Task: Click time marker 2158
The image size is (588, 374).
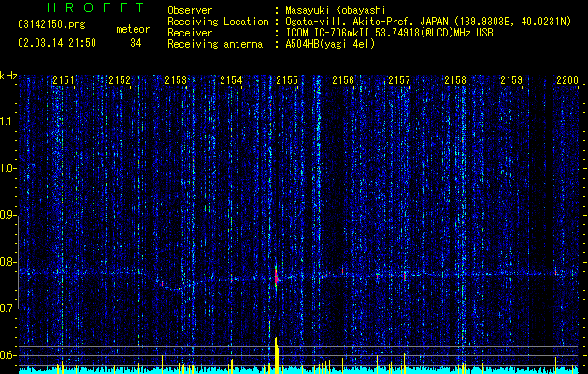Action: [x=455, y=80]
